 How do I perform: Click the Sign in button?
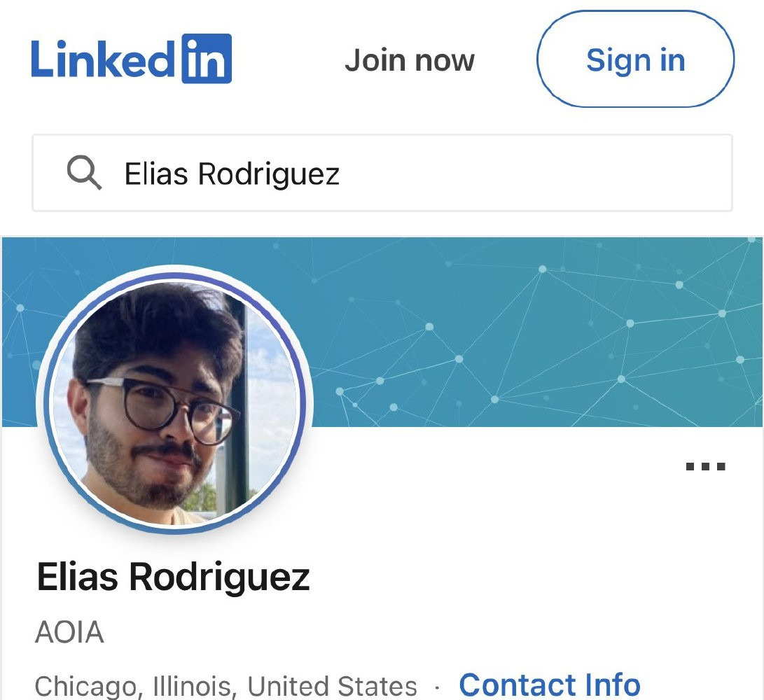(635, 59)
